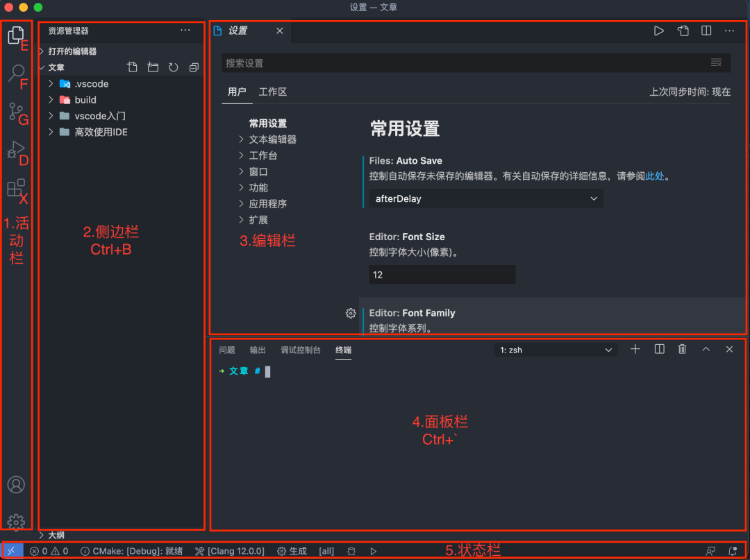Image resolution: width=750 pixels, height=560 pixels.
Task: Click the run button in editor title
Action: point(659,31)
